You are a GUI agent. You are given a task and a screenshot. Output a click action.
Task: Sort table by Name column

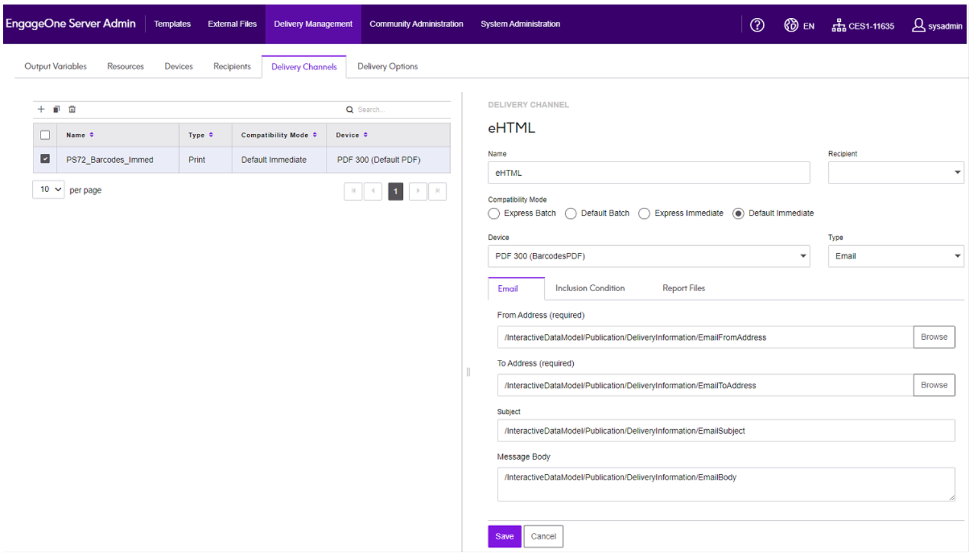(91, 135)
